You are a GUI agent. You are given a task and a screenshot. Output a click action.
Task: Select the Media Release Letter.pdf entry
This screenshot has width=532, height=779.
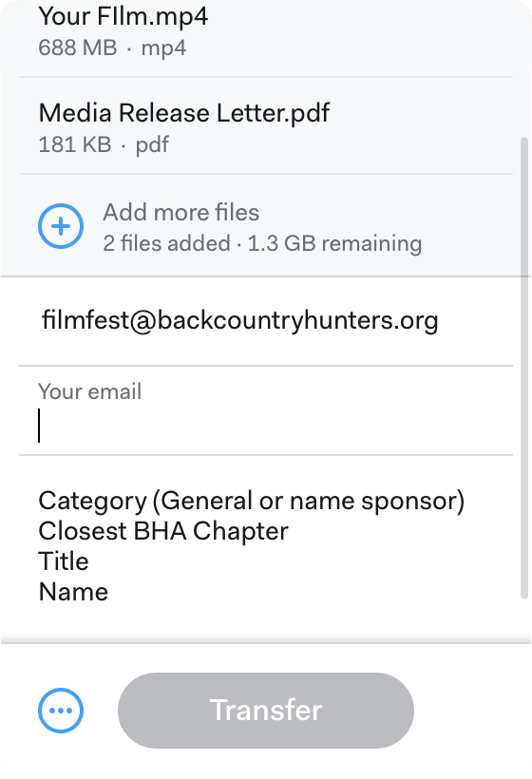(266, 126)
